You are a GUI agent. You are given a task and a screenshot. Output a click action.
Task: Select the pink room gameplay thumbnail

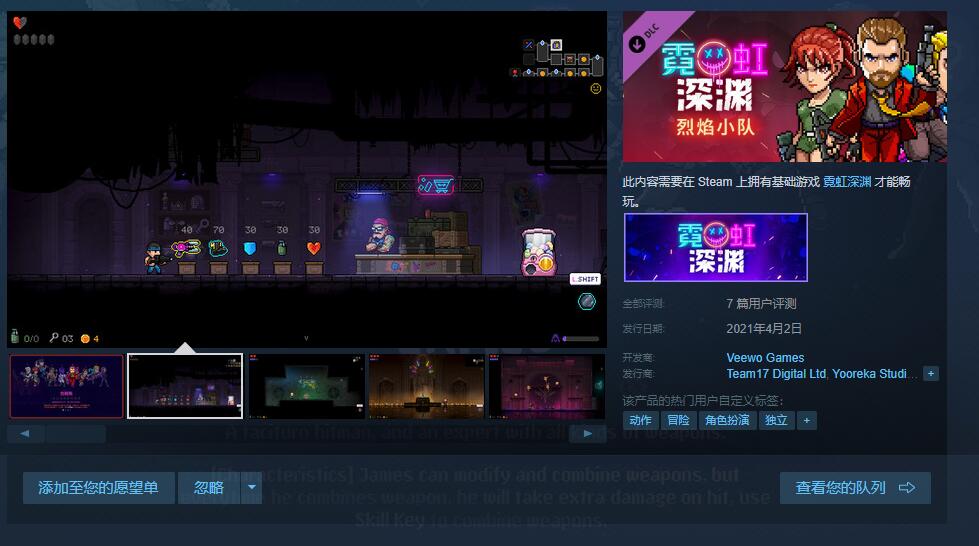pyautogui.click(x=547, y=386)
